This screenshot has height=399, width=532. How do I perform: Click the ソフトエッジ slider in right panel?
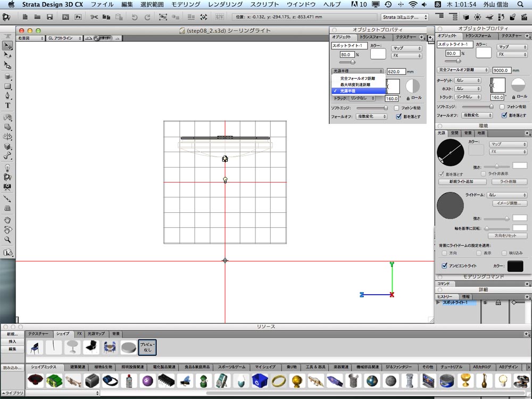point(477,106)
